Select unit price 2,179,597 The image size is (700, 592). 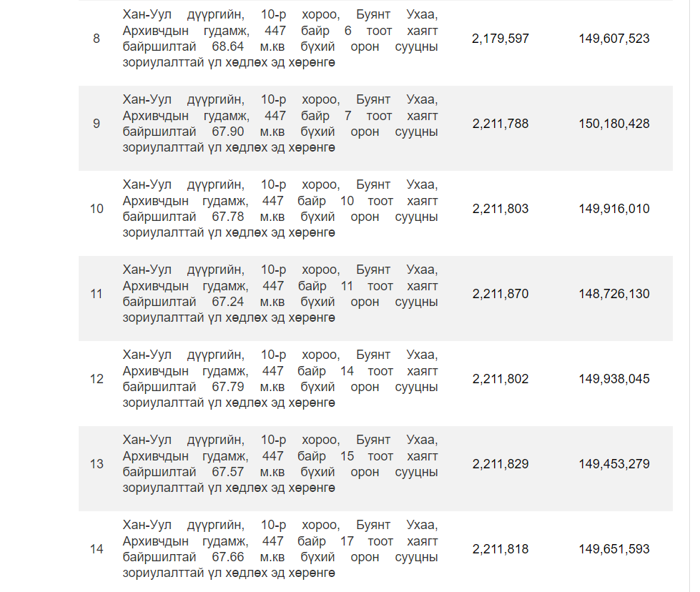coord(501,39)
